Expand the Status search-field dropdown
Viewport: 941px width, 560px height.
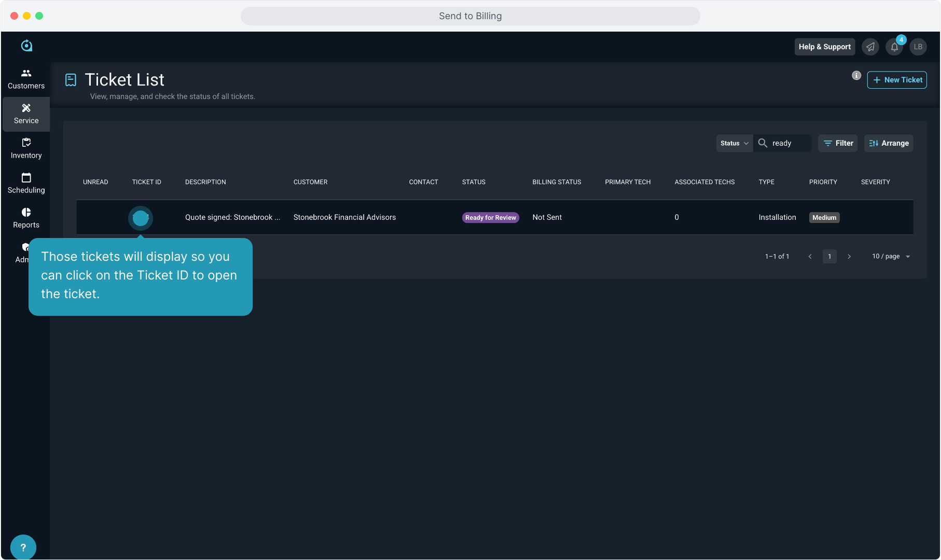(734, 143)
